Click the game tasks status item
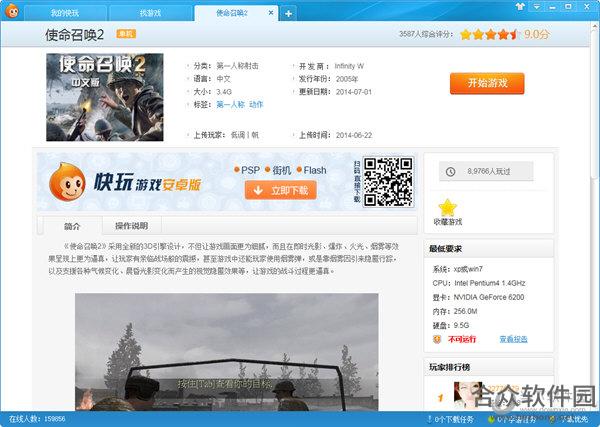Image resolution: width=600 pixels, height=427 pixels. pos(512,419)
